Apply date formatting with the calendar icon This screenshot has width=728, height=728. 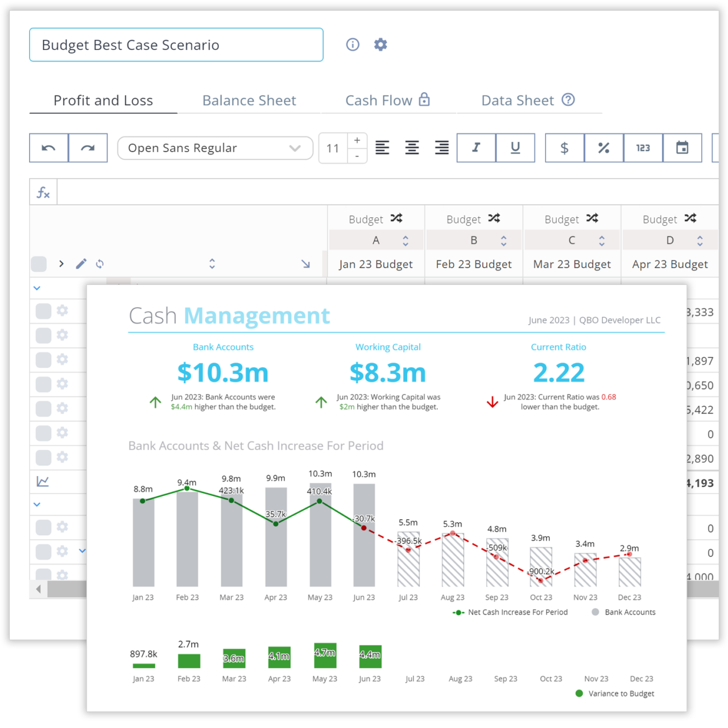pyautogui.click(x=682, y=148)
